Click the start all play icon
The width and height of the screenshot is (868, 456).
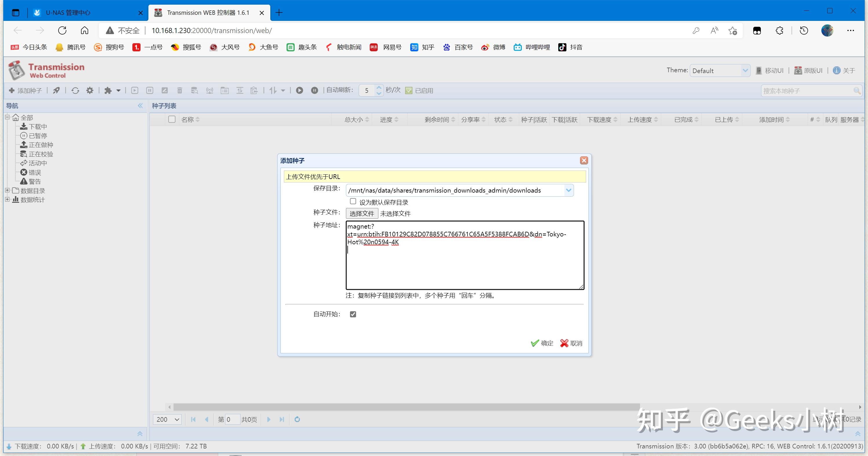pos(299,91)
